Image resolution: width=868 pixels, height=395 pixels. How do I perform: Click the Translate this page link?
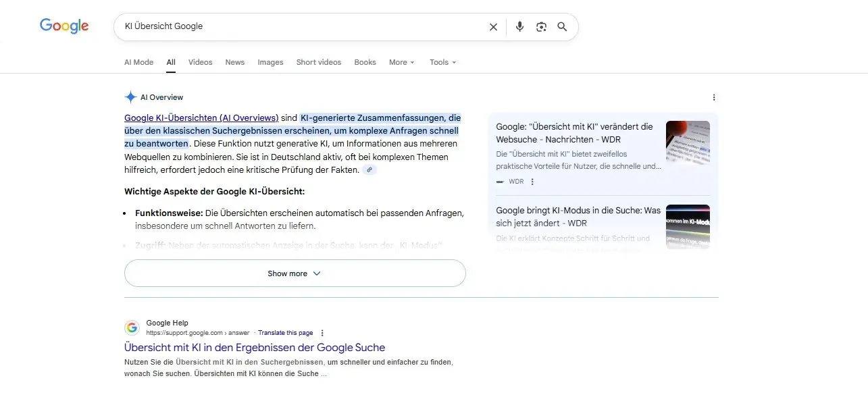click(286, 332)
